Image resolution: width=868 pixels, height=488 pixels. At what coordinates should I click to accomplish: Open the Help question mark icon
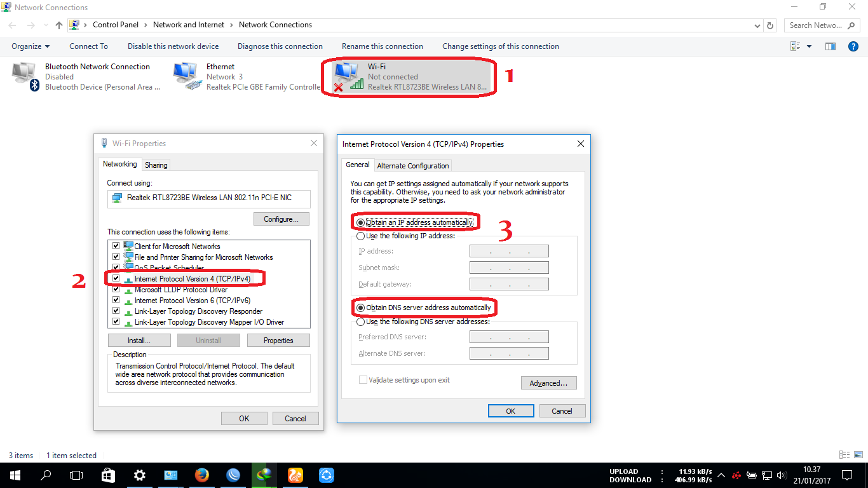click(x=853, y=46)
